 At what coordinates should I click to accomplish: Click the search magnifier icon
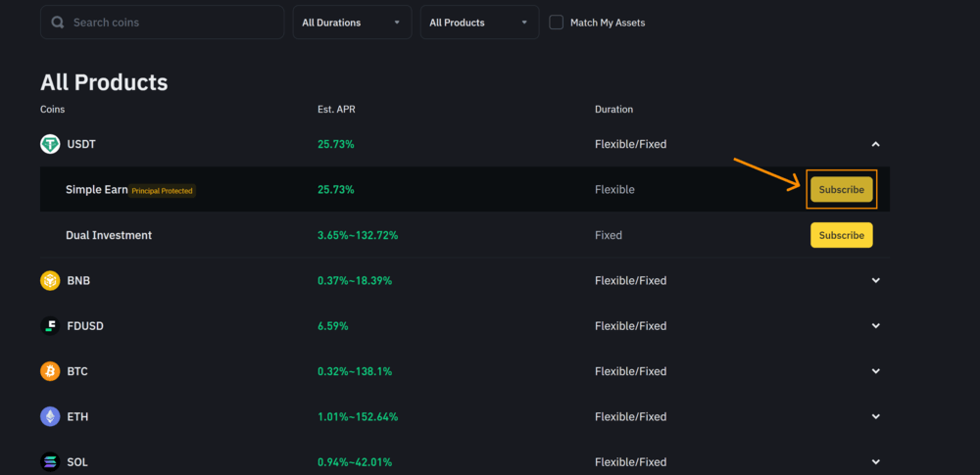point(58,23)
